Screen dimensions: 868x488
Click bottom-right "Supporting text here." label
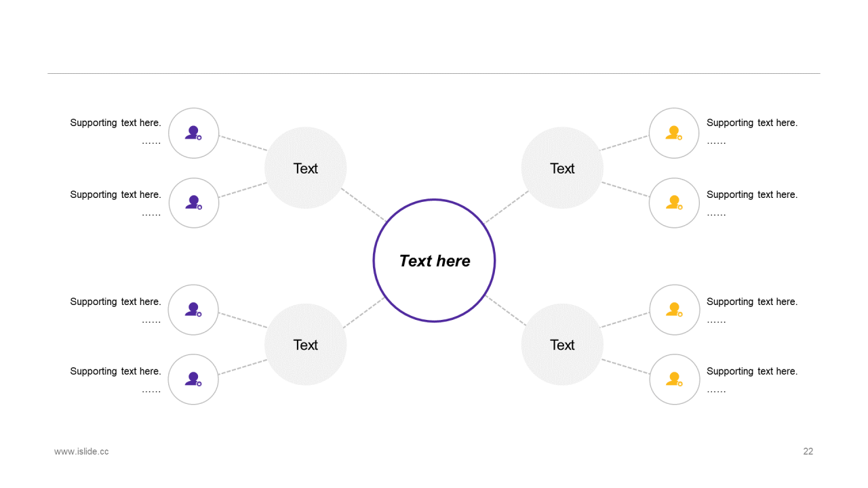click(x=752, y=371)
